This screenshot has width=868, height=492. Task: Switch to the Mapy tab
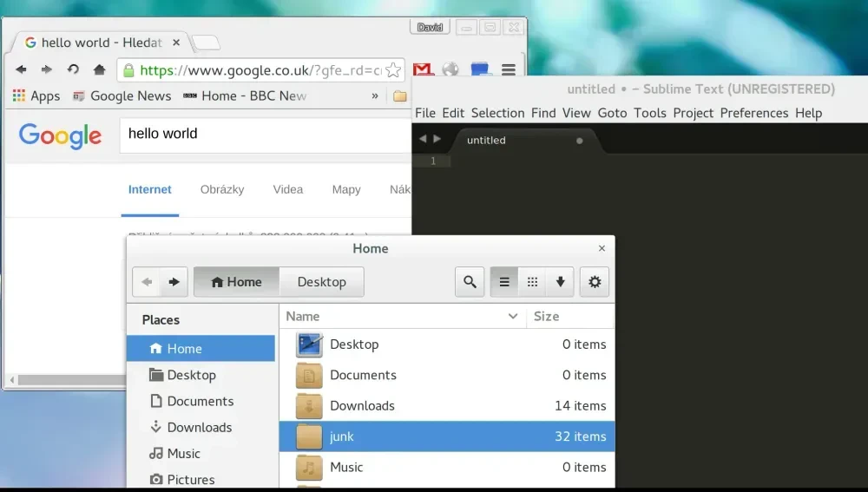click(x=346, y=190)
